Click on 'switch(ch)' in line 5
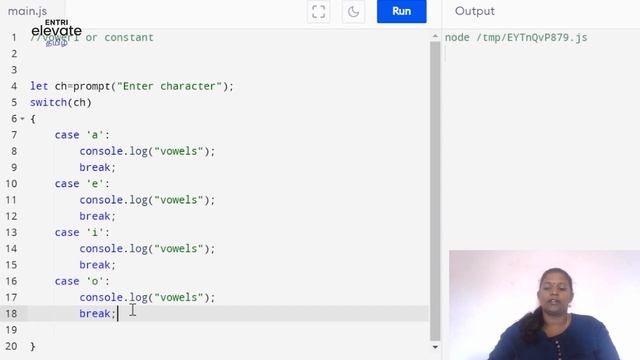Image resolution: width=640 pixels, height=360 pixels. (x=61, y=102)
